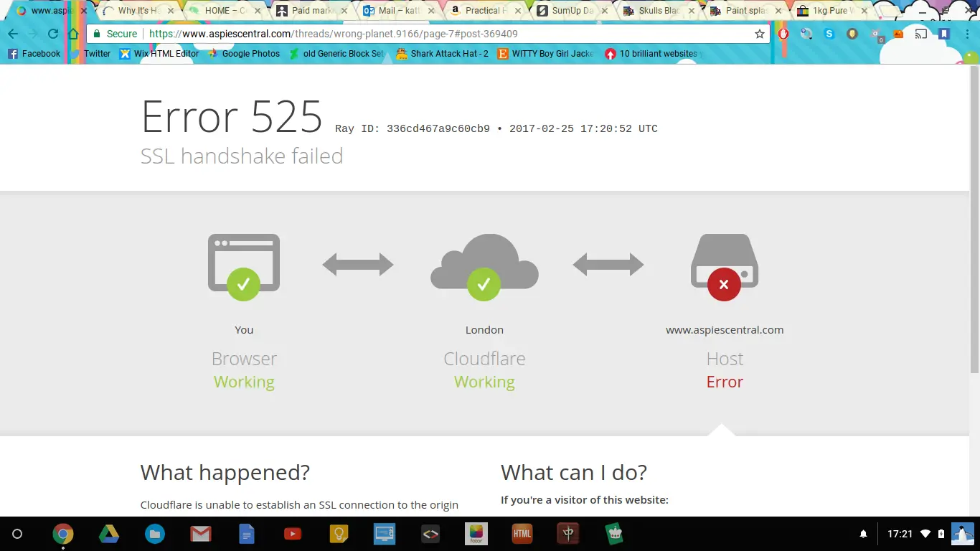
Task: Select the Error 525 heading
Action: pyautogui.click(x=232, y=116)
